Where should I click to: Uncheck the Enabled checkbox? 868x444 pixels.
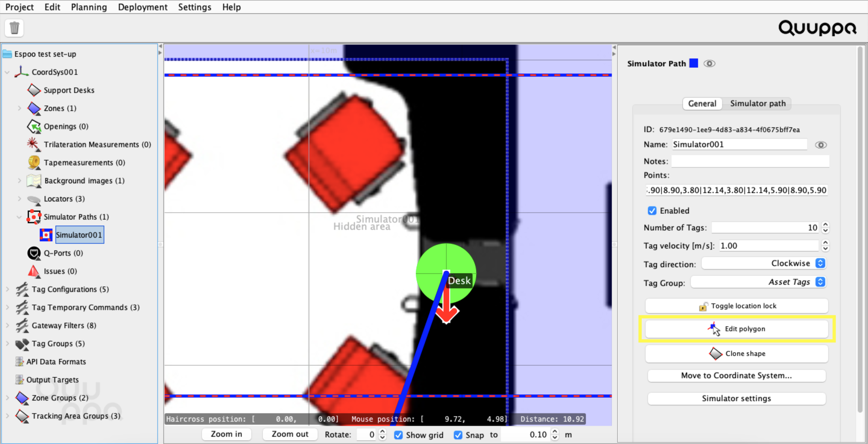(x=652, y=211)
